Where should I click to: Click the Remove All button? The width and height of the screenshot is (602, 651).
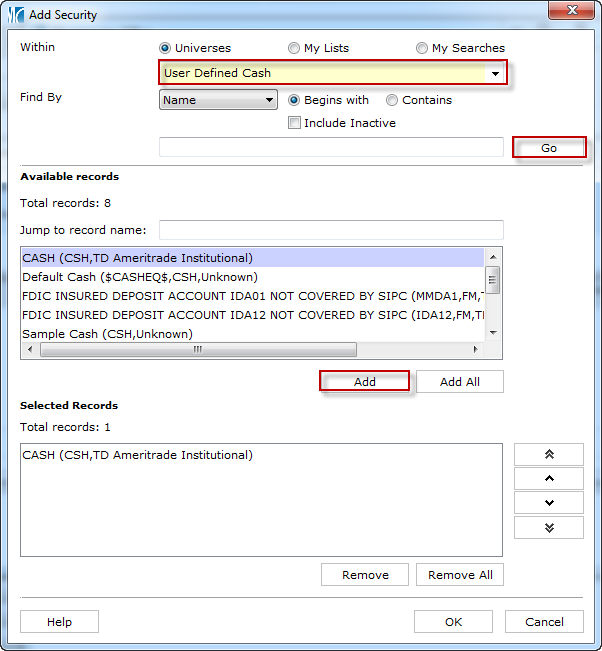(460, 575)
